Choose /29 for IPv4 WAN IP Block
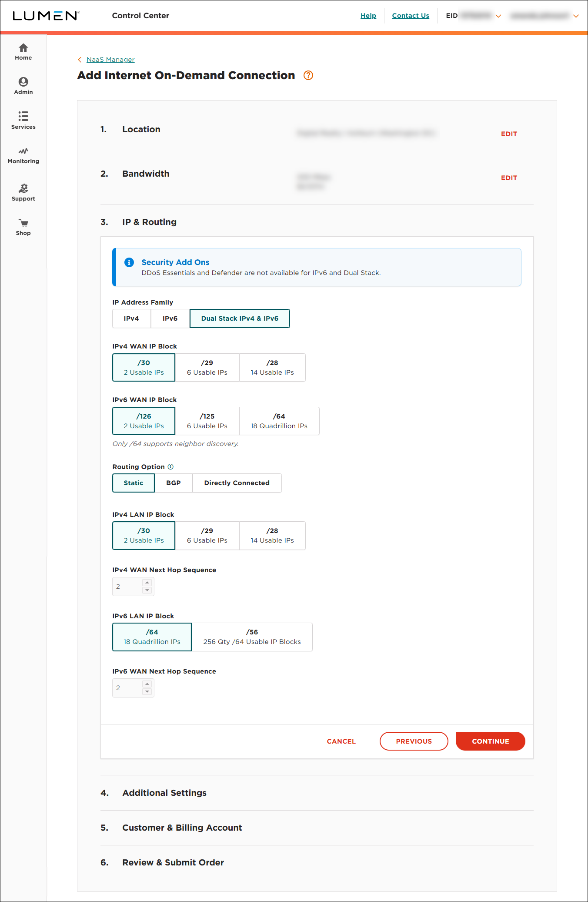This screenshot has height=902, width=588. (x=207, y=367)
